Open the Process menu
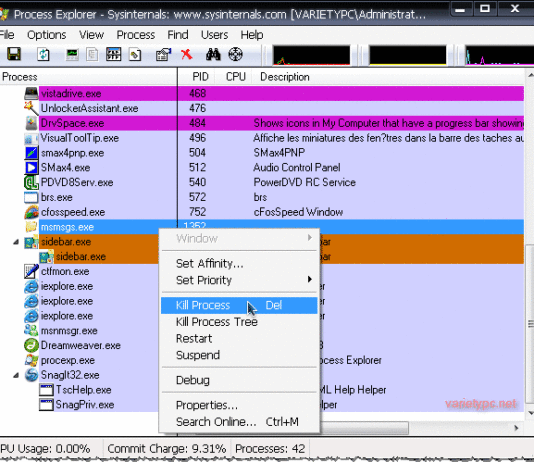 (x=136, y=35)
